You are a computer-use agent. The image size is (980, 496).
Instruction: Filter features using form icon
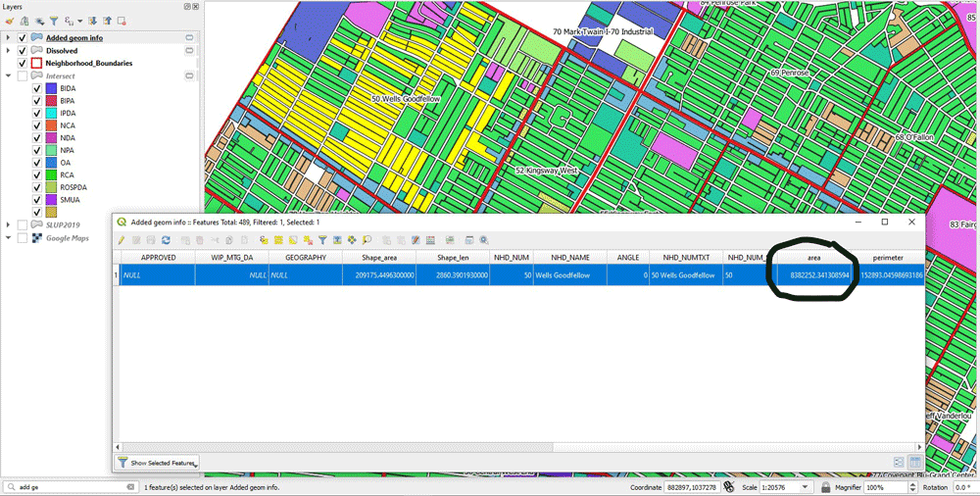(322, 239)
